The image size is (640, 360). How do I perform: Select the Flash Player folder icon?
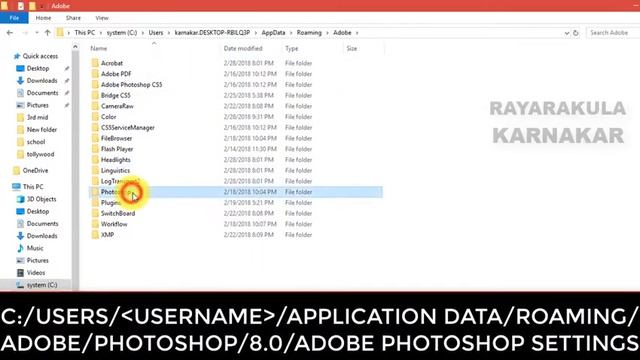pyautogui.click(x=95, y=149)
